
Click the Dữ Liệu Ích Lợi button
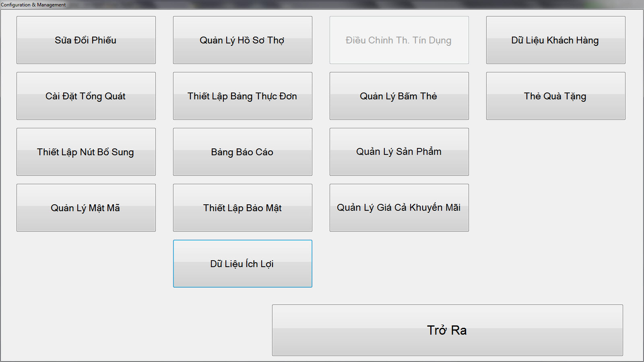coord(242,264)
